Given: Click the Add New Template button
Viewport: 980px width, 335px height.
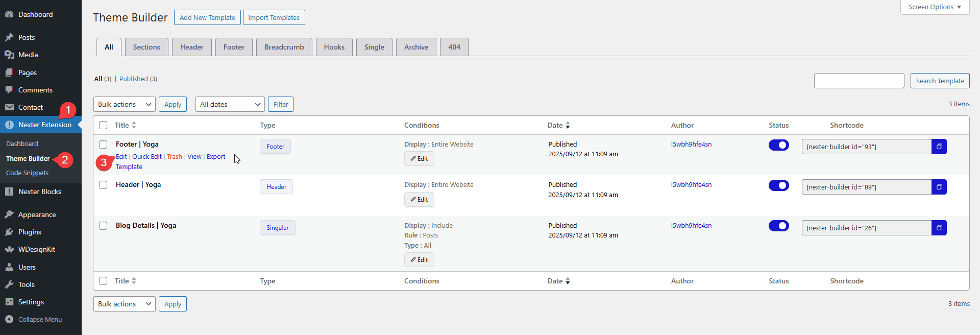Looking at the screenshot, I should [x=207, y=17].
